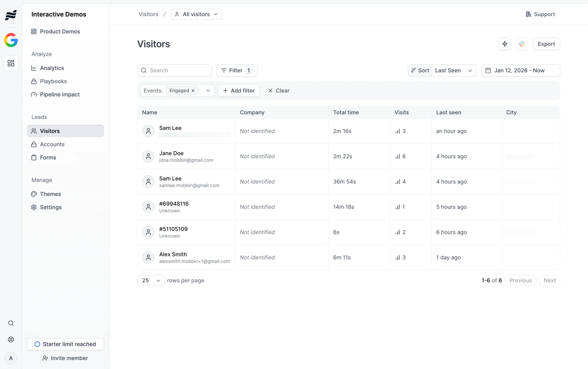The image size is (588, 369).
Task: Remove the Engaged event filter chip
Action: [193, 91]
